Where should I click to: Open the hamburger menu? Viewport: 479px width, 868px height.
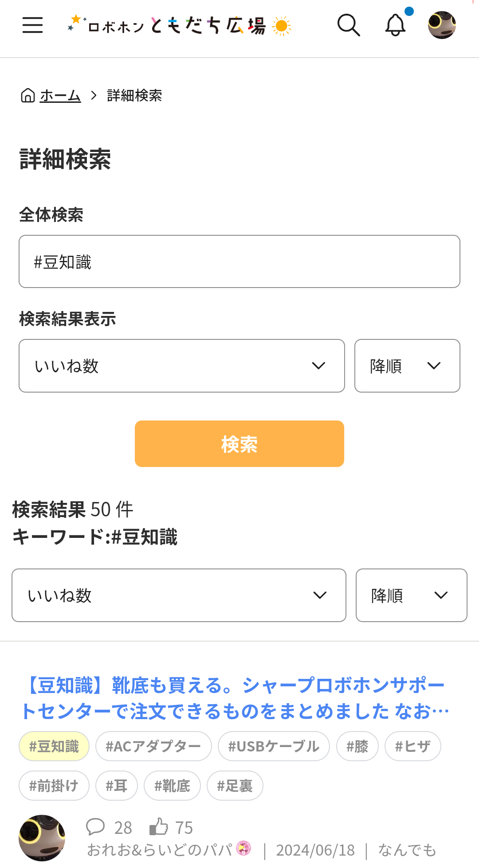[x=32, y=25]
